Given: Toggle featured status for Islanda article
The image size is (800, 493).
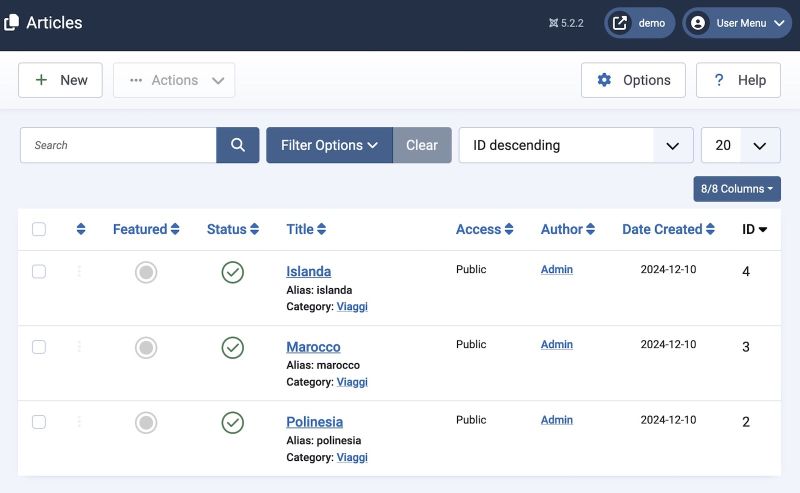Looking at the screenshot, I should [x=146, y=272].
